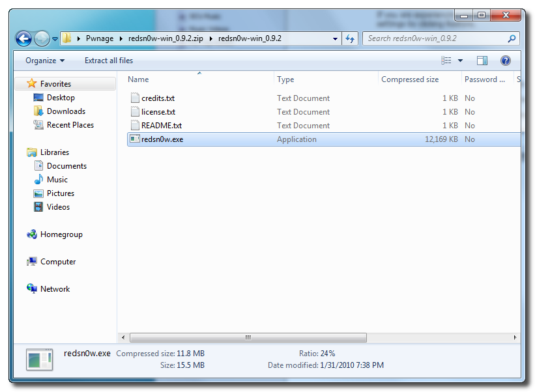The width and height of the screenshot is (535, 392).
Task: Click the Libraries folder icon
Action: (32, 152)
